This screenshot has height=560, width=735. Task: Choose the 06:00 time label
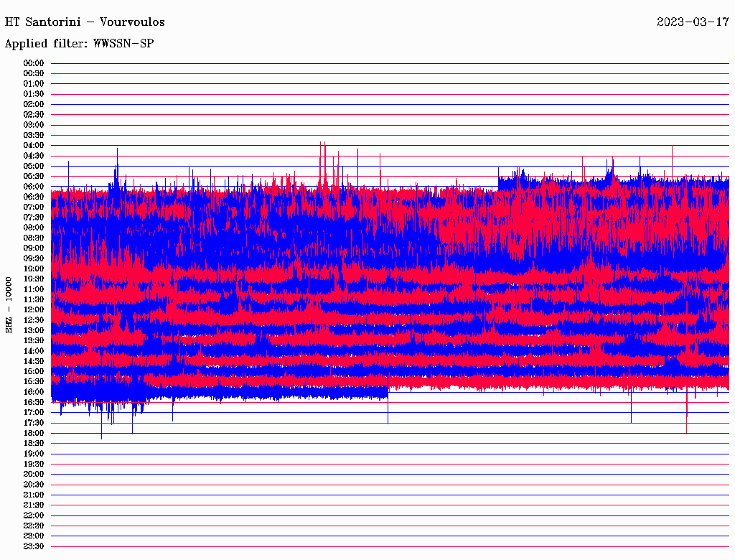pyautogui.click(x=34, y=187)
